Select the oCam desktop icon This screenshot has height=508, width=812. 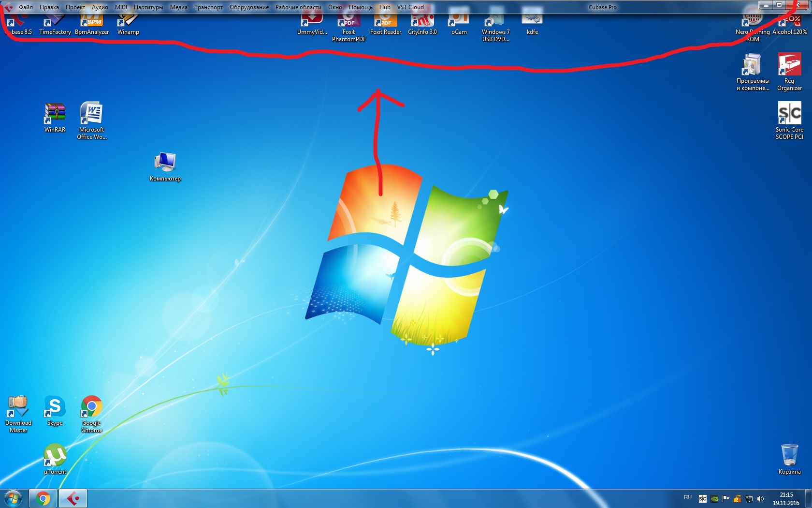[x=459, y=25]
